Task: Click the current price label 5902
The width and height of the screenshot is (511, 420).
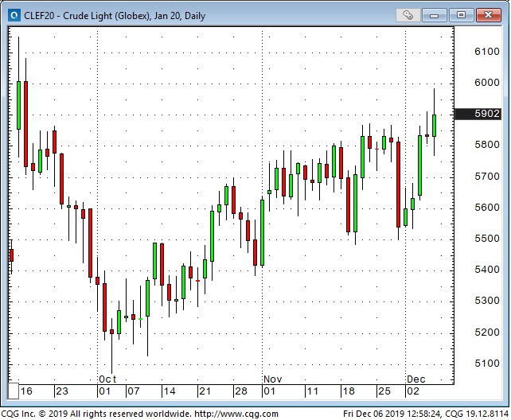Action: (478, 114)
